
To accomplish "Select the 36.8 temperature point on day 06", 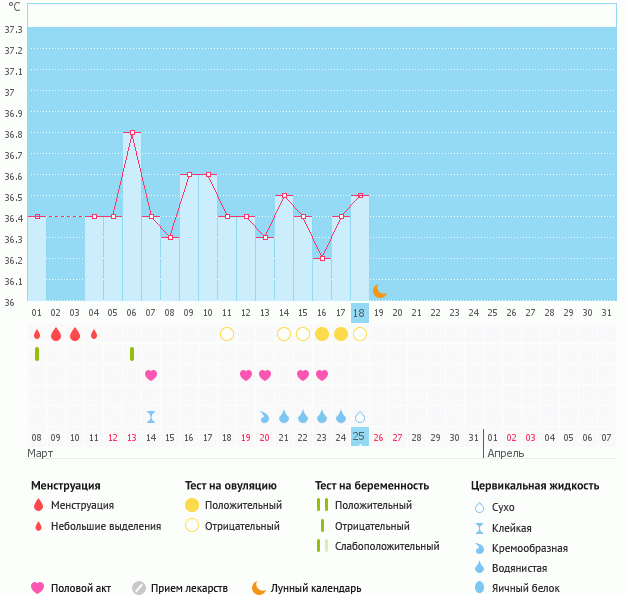I will coord(132,132).
